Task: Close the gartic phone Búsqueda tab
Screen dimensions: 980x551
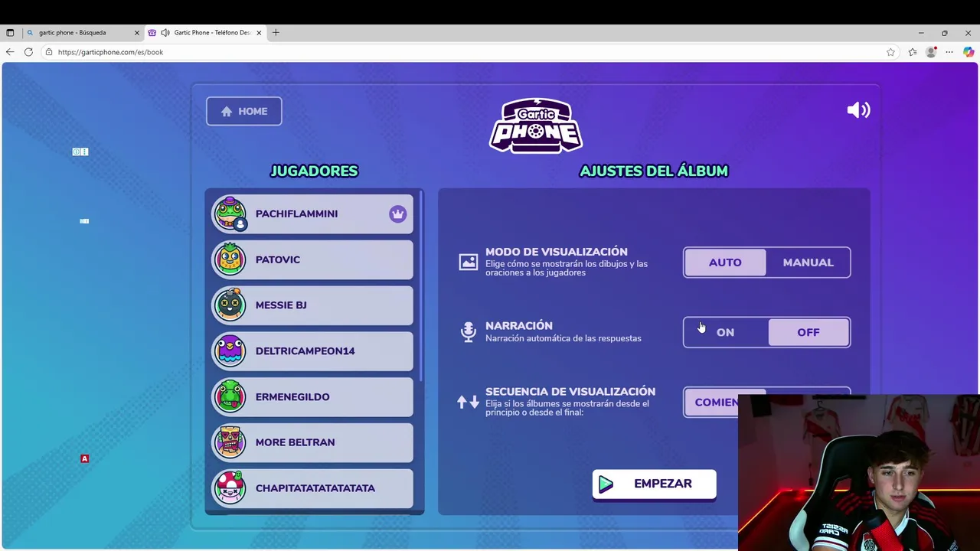Action: [137, 33]
